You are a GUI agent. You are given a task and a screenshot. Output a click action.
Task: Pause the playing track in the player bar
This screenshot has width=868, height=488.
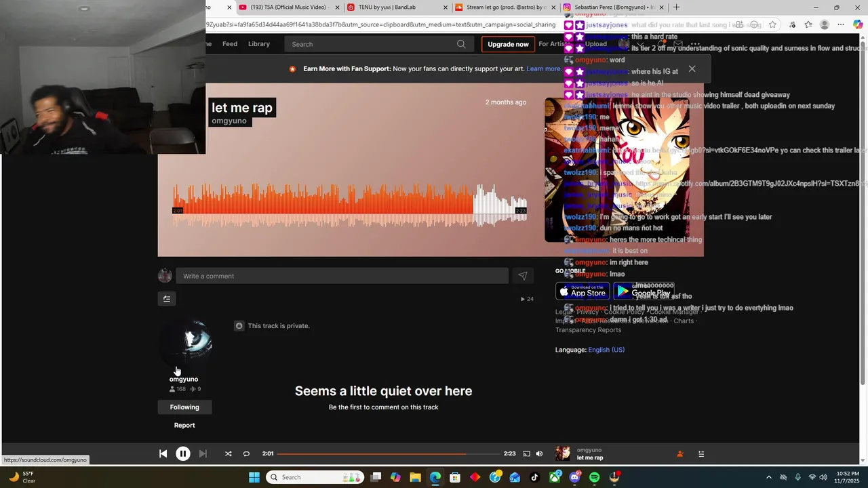click(183, 454)
